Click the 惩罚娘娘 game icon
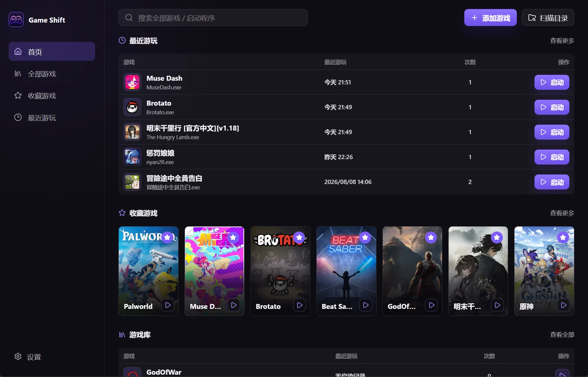The image size is (588, 377). coord(132,157)
